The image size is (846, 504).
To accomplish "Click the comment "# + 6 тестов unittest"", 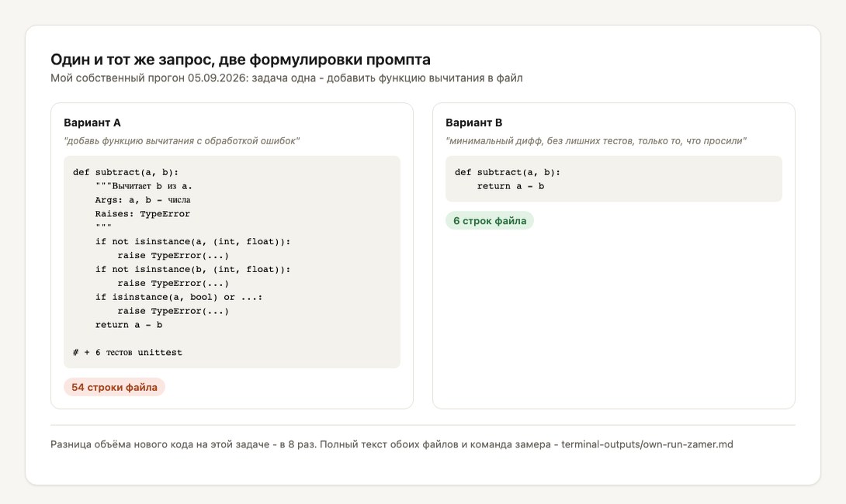I will tap(127, 353).
